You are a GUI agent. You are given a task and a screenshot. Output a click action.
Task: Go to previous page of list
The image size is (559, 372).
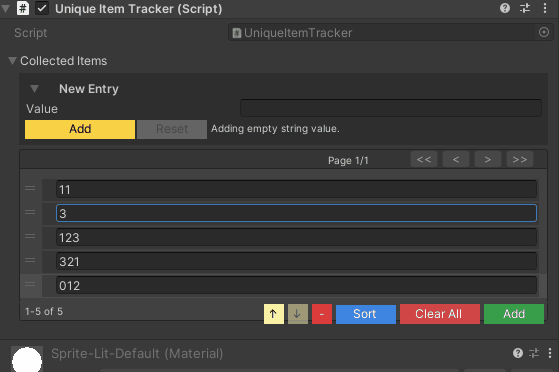pyautogui.click(x=456, y=159)
